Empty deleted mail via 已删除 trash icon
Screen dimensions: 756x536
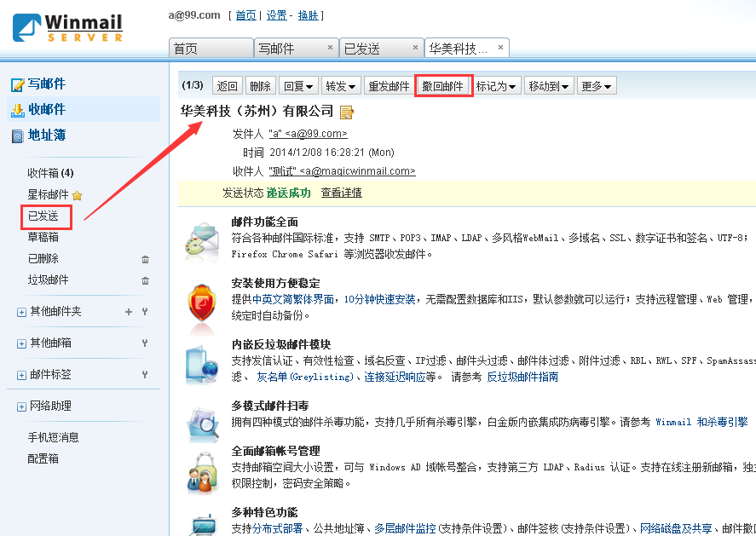tap(145, 259)
